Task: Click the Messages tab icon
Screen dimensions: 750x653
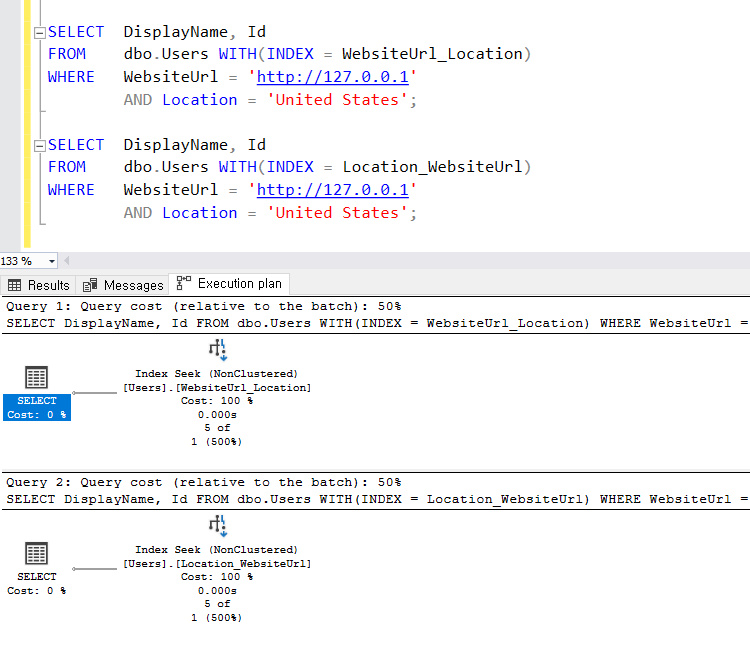Action: 90,286
